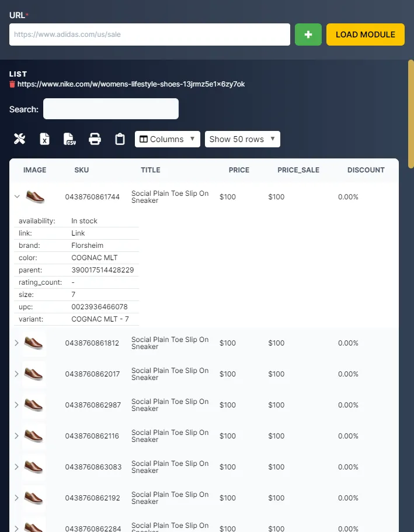The image size is (414, 532).
Task: Sort by PRICE column header
Action: pos(239,170)
